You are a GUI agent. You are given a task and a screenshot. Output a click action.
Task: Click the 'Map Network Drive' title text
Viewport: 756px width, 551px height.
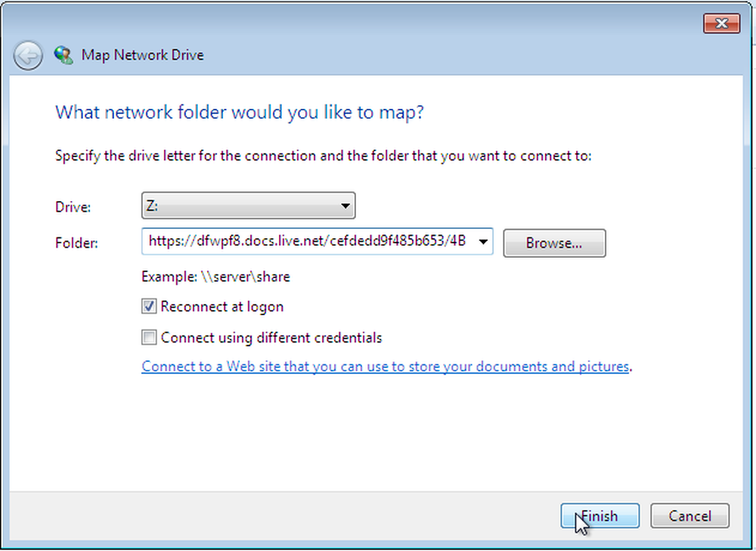[143, 55]
